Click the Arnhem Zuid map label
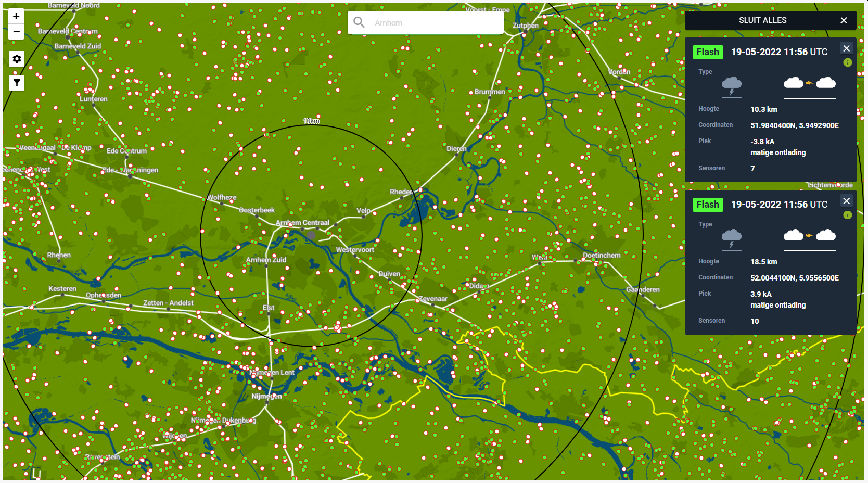 click(266, 260)
